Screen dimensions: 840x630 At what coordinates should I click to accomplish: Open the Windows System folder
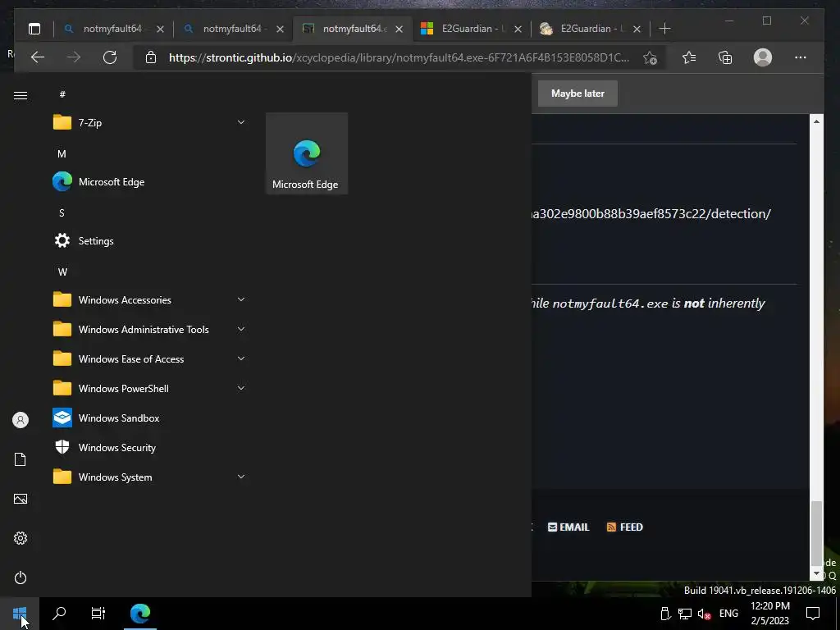149,477
